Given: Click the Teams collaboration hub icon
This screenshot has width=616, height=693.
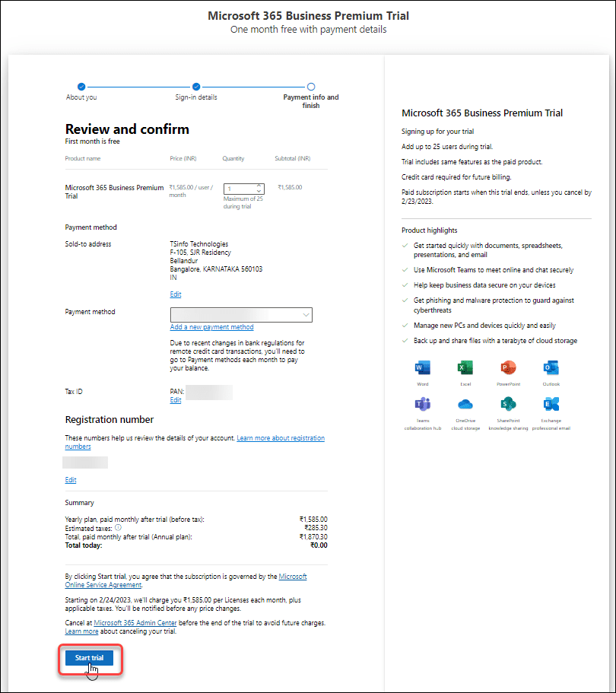Looking at the screenshot, I should (422, 404).
